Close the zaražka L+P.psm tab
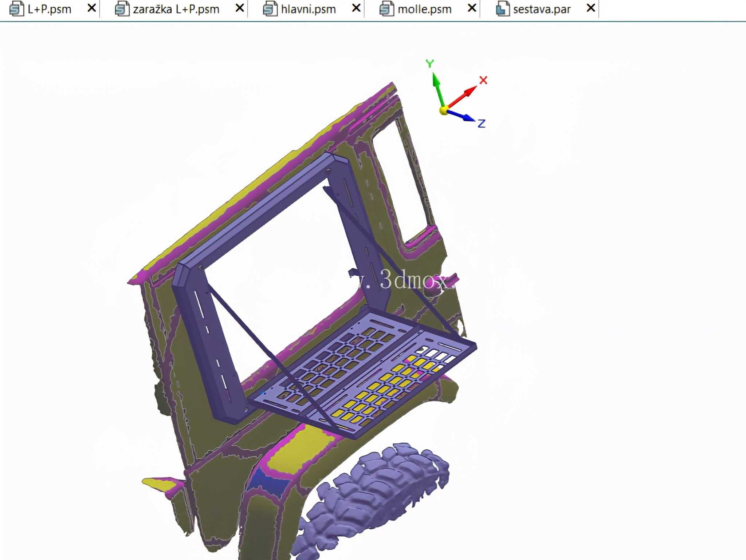 click(240, 8)
